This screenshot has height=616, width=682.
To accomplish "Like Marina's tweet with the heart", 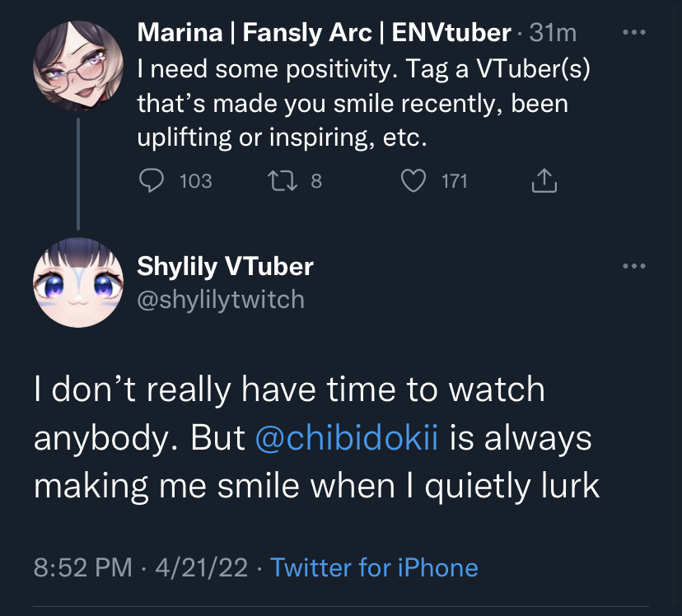I will pyautogui.click(x=412, y=180).
